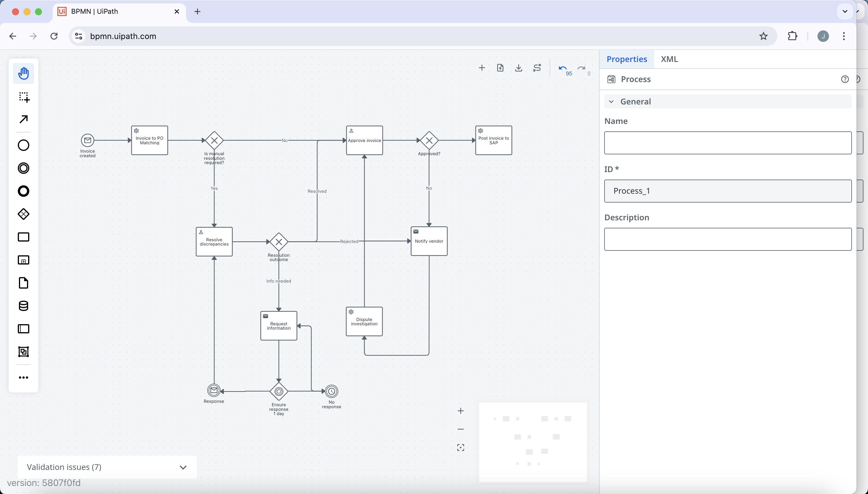This screenshot has height=494, width=868.
Task: Open a BPMN file via upload icon
Action: coord(500,68)
